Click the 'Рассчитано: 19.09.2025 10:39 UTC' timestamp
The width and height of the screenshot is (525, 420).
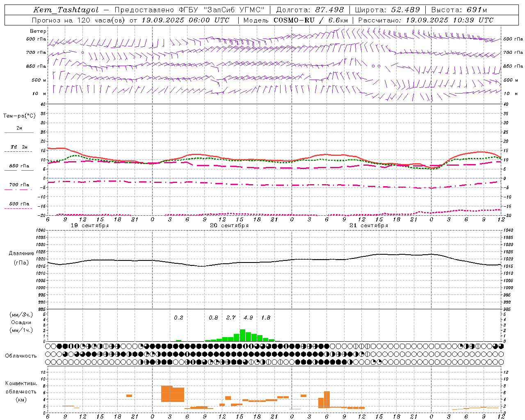426,20
